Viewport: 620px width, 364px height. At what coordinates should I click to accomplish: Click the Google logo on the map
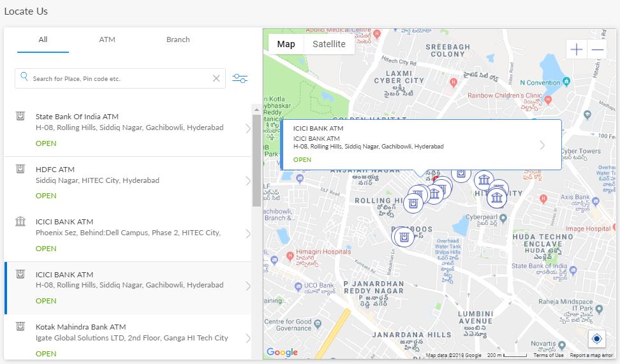282,353
